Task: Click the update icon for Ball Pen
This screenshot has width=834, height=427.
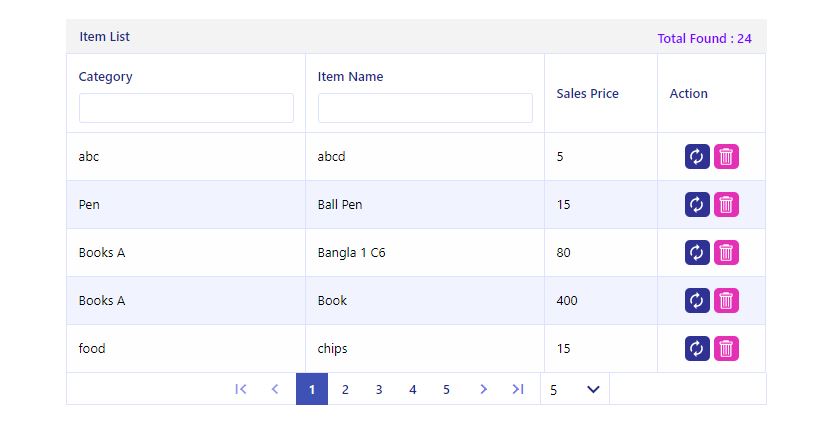Action: tap(697, 205)
